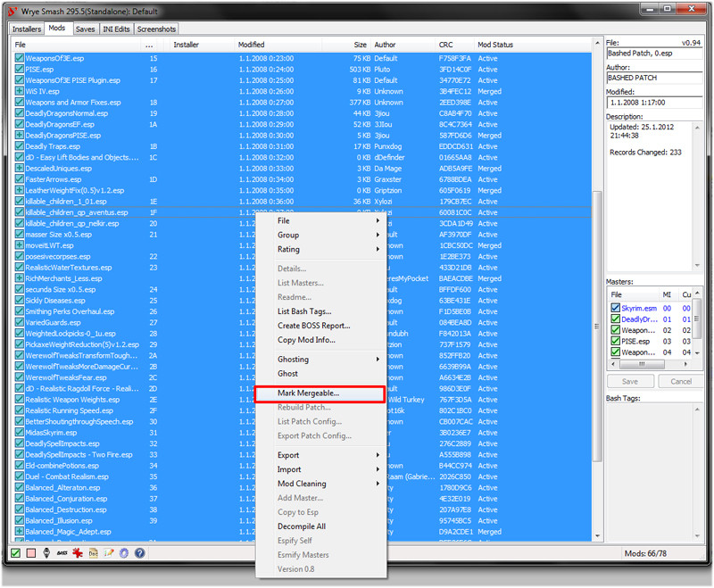Open the Screenshots tab
Image resolution: width=714 pixels, height=588 pixels.
156,29
